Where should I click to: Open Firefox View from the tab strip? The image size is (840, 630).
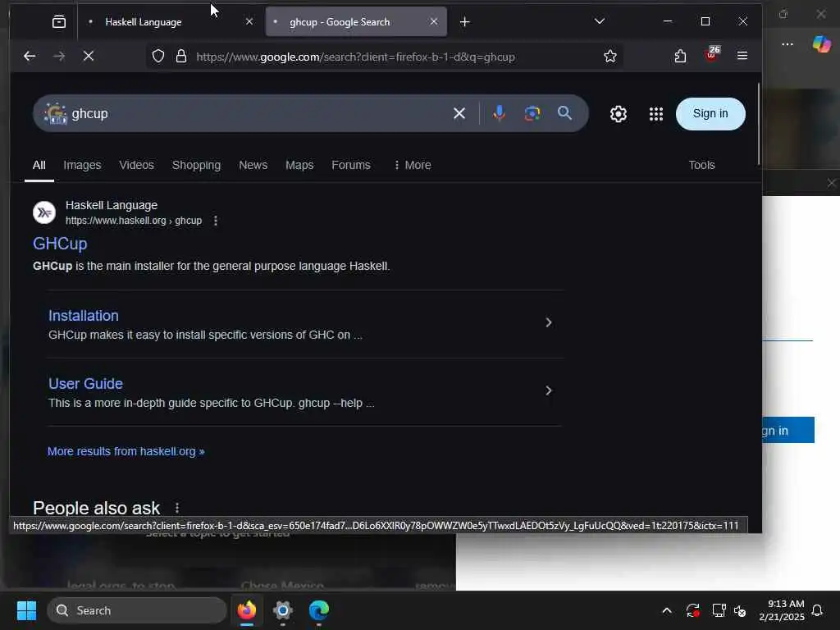pyautogui.click(x=59, y=21)
